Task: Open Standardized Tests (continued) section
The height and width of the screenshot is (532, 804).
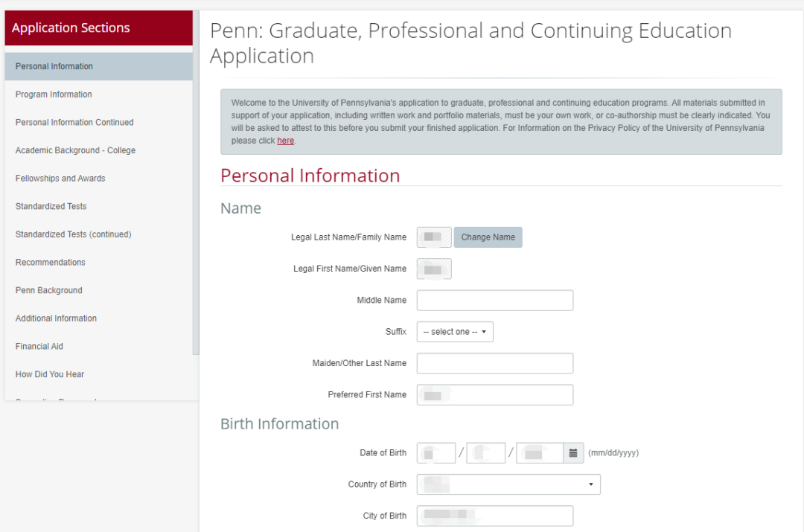Action: coord(73,234)
